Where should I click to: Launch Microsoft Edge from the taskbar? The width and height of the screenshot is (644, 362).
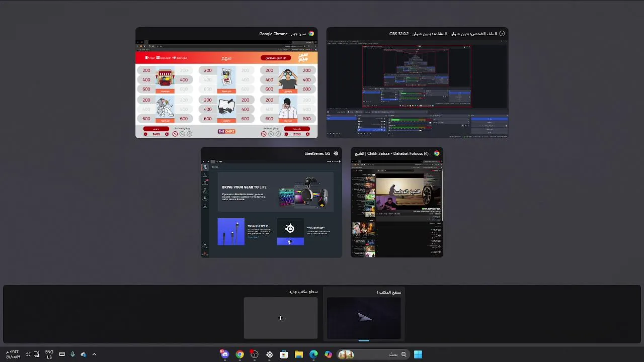point(314,354)
